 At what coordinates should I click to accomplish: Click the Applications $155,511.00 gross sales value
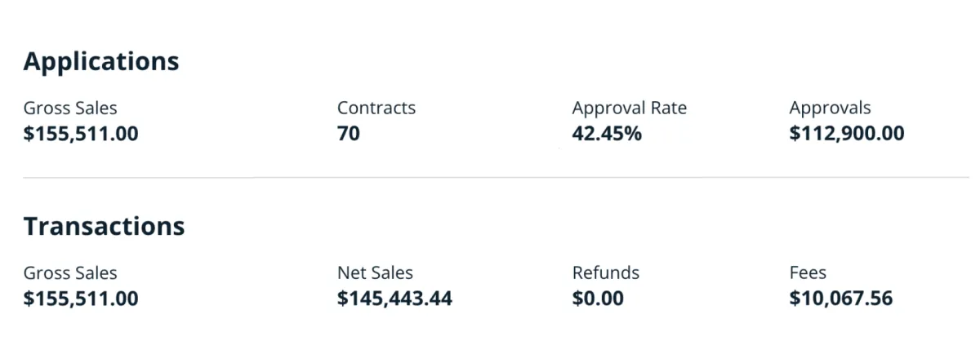coord(81,134)
